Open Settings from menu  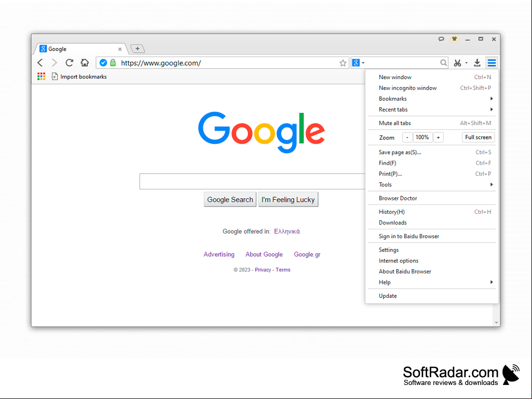point(432,250)
